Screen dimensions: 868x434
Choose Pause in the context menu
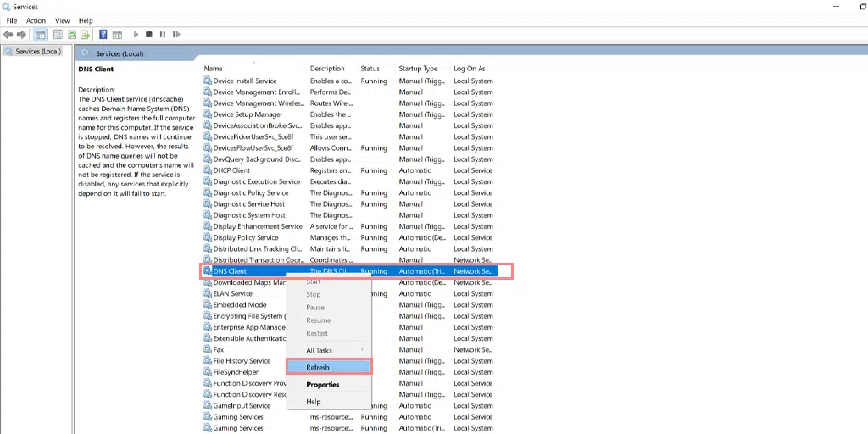[329, 307]
